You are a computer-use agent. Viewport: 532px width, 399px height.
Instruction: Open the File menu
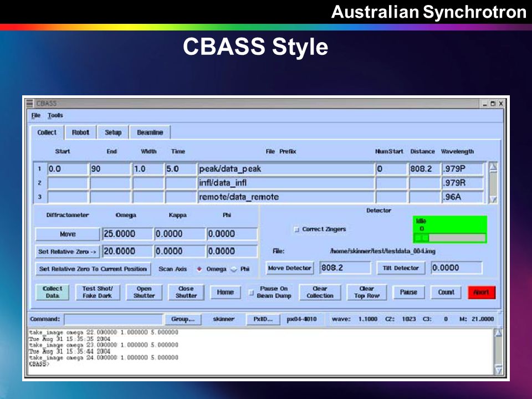[35, 115]
